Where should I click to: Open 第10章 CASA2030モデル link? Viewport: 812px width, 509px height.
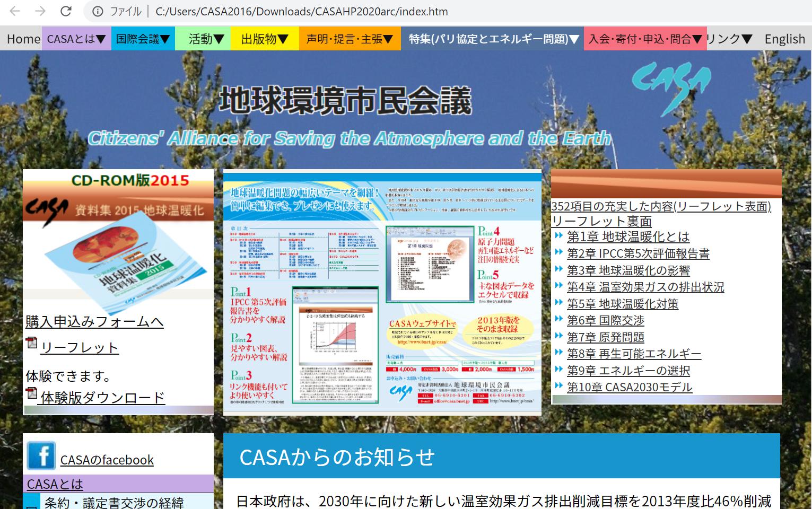(630, 387)
